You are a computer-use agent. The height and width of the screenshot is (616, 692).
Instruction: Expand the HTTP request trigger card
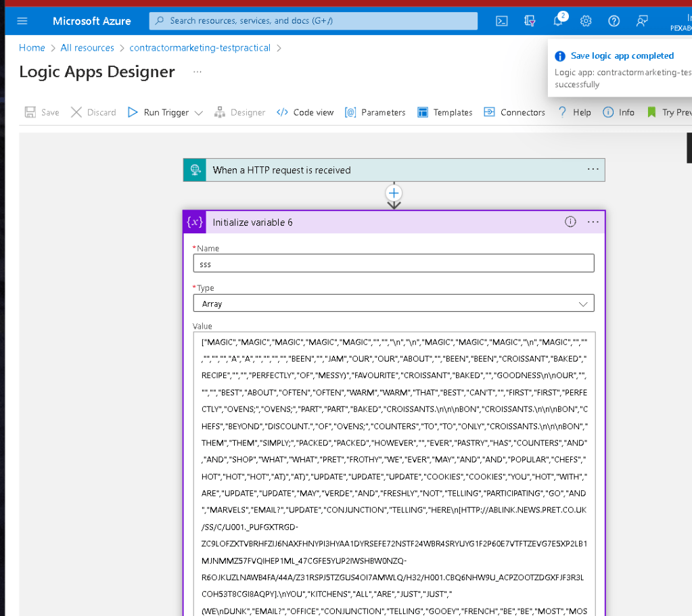pos(394,170)
